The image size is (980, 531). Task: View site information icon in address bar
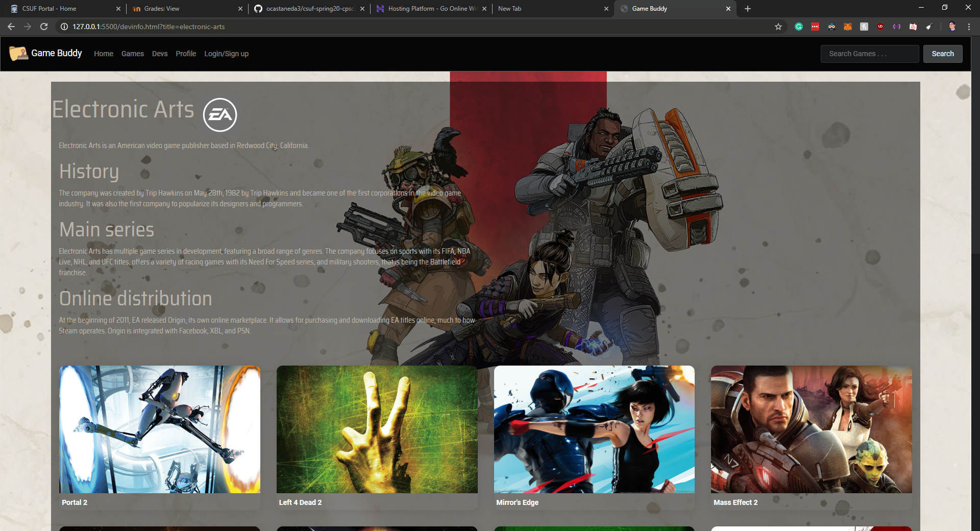[x=64, y=27]
